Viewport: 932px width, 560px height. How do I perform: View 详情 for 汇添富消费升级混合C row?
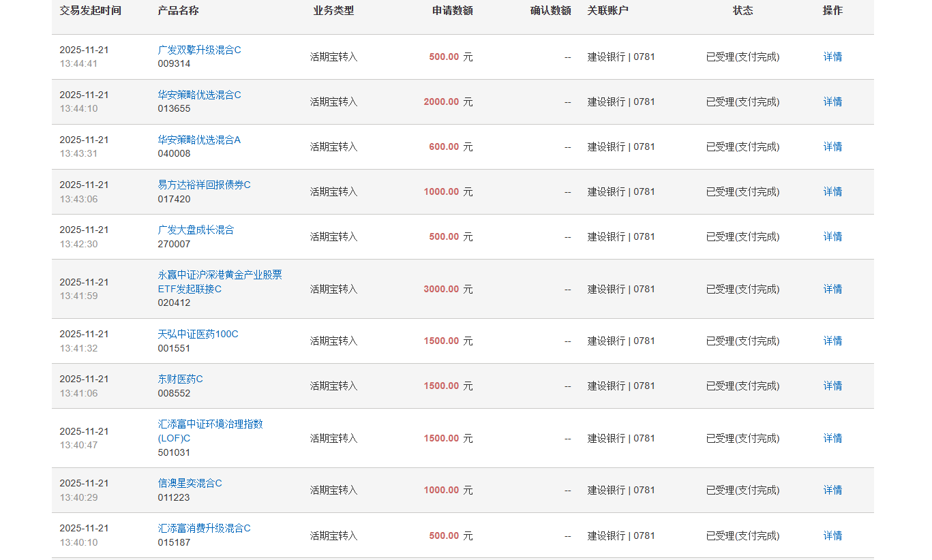point(832,535)
